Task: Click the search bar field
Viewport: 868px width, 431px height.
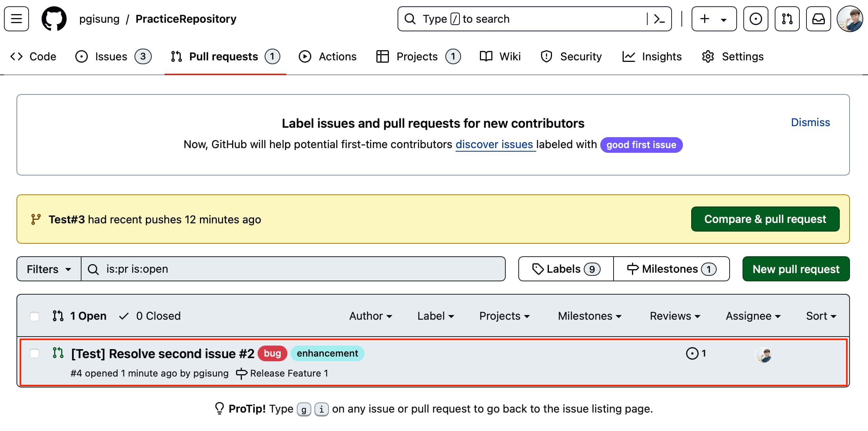Action: pyautogui.click(x=535, y=19)
